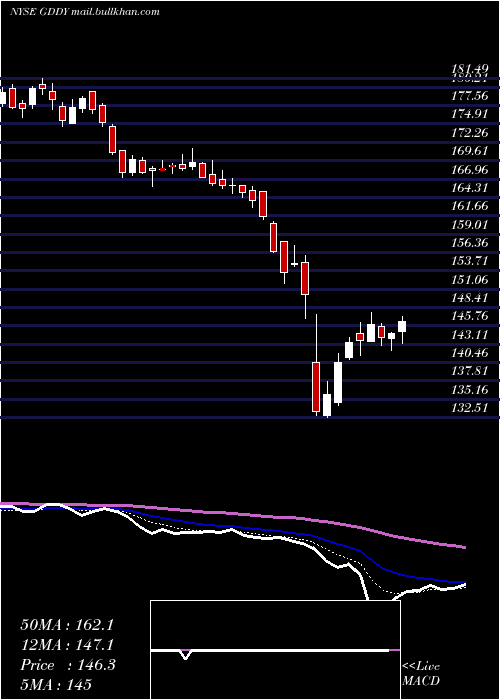Click the 135.16 price level label
The image size is (500, 700).
(x=470, y=390)
